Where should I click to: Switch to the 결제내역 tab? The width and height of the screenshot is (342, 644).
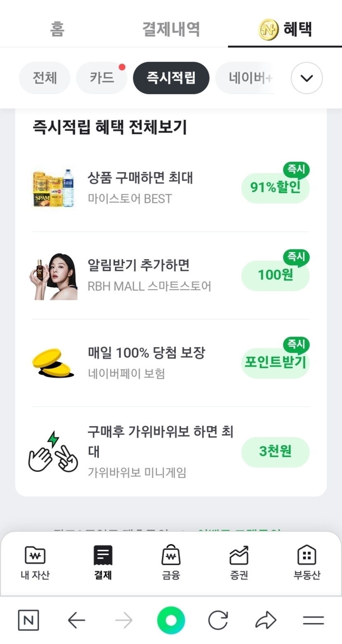171,29
